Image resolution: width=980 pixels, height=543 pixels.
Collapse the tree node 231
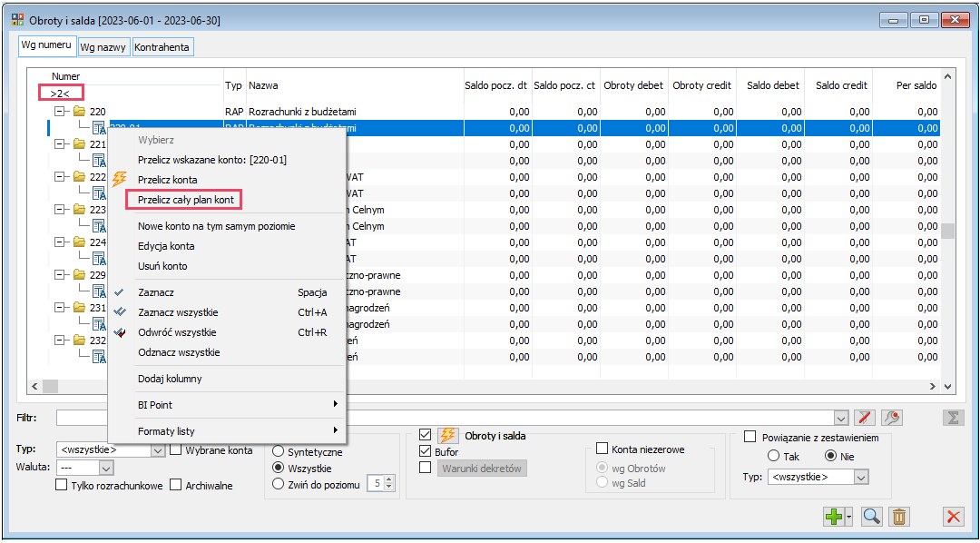(60, 308)
